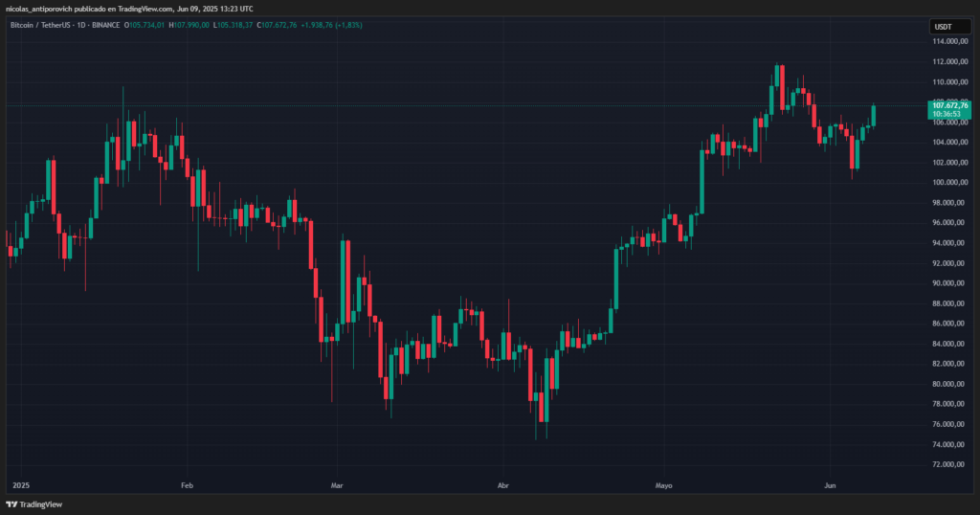Click the 80.000,00 price axis label

[x=949, y=384]
